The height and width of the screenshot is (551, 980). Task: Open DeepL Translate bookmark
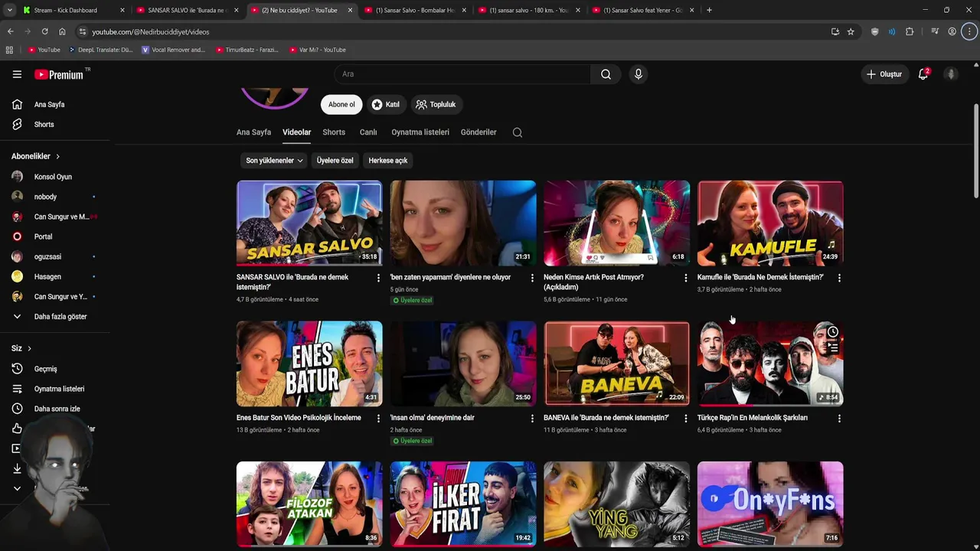100,50
